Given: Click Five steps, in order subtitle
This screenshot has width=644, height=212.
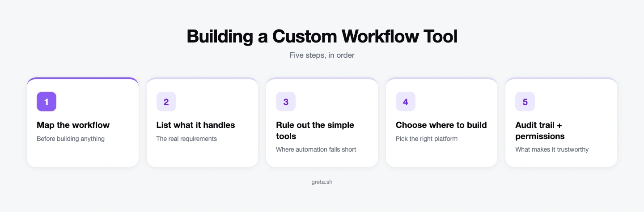Looking at the screenshot, I should click(x=322, y=56).
